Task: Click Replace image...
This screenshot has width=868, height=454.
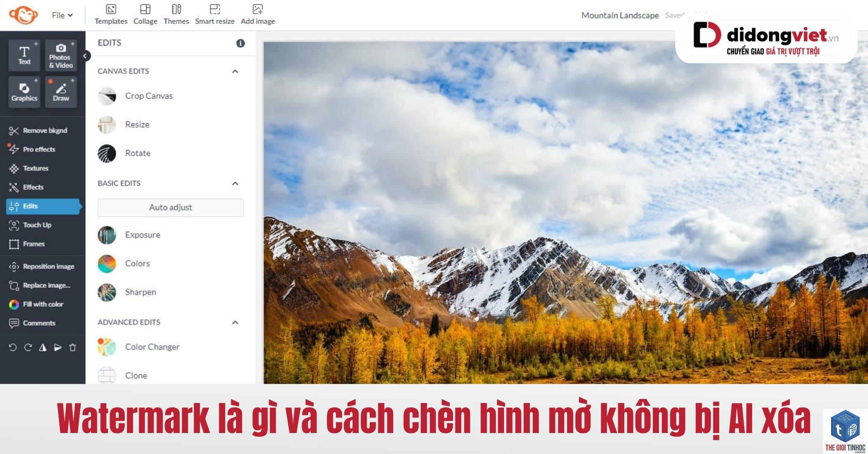Action: click(x=39, y=285)
